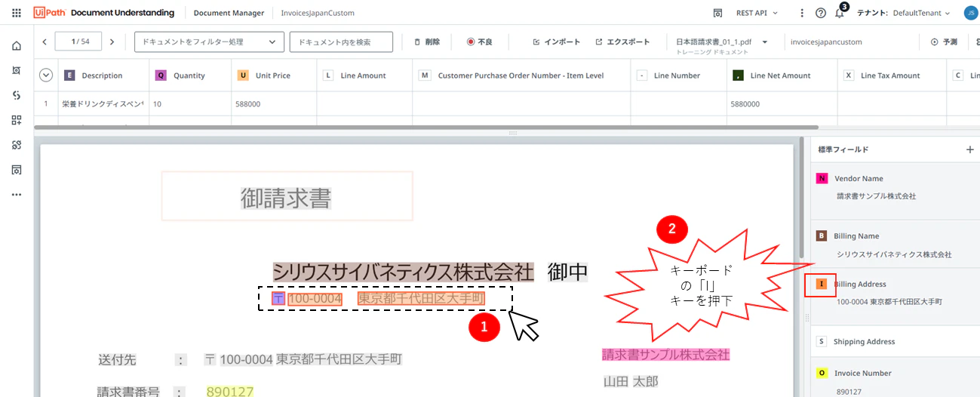Click the yellow 890127 invoice number in document

[x=230, y=391]
